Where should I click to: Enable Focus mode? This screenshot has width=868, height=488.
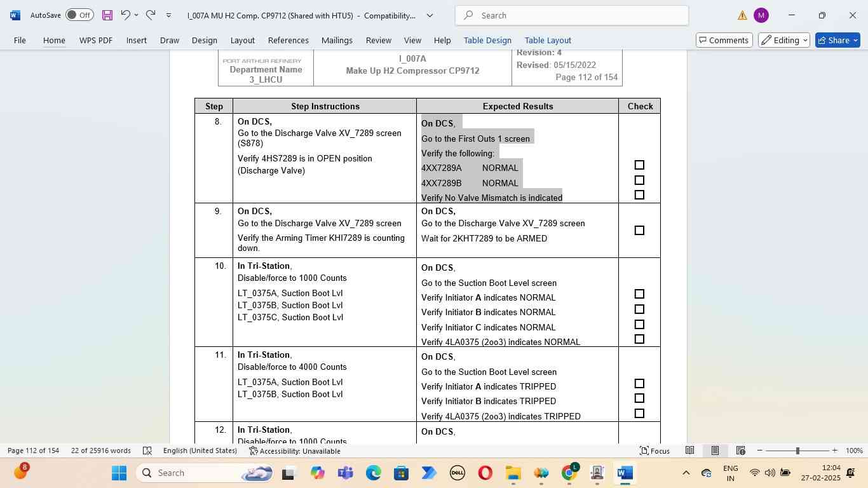tap(654, 451)
